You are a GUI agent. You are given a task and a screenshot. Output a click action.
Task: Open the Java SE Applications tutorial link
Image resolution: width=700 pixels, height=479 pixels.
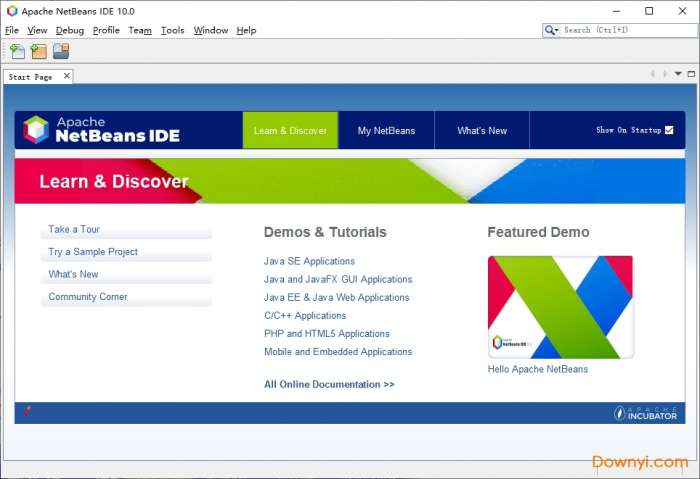[x=309, y=261]
